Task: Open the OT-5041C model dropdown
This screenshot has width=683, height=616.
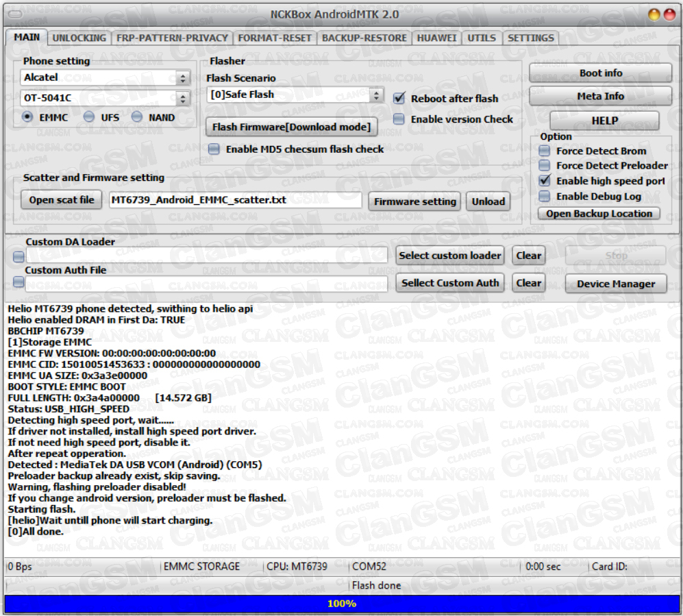Action: 105,98
